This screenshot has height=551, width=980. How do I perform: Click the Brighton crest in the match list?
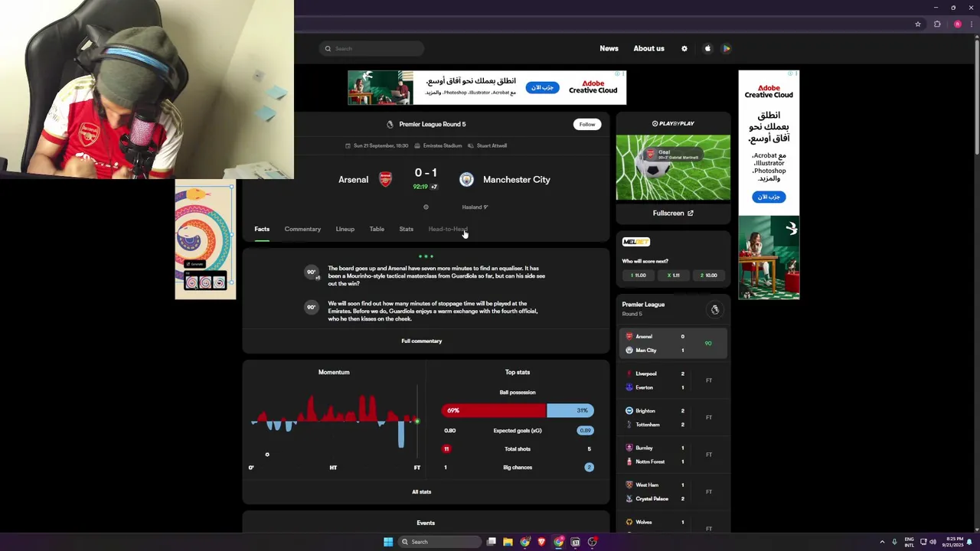[x=629, y=411]
